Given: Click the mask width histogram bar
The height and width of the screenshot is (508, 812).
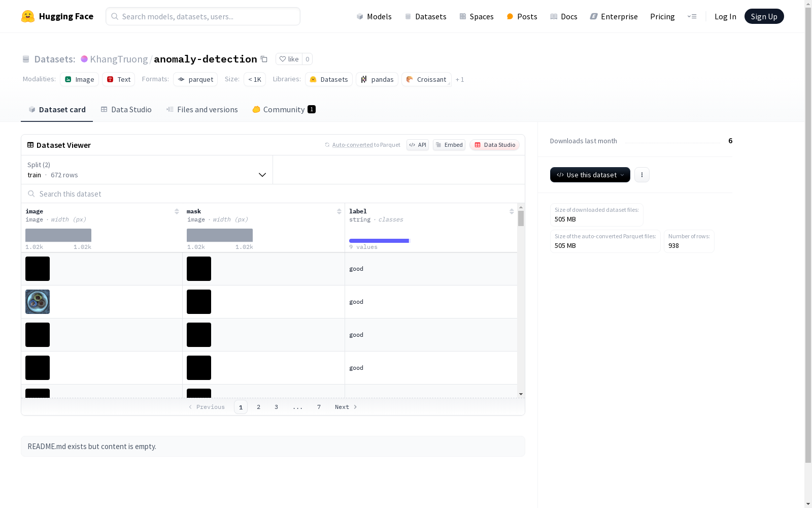Looking at the screenshot, I should [220, 235].
